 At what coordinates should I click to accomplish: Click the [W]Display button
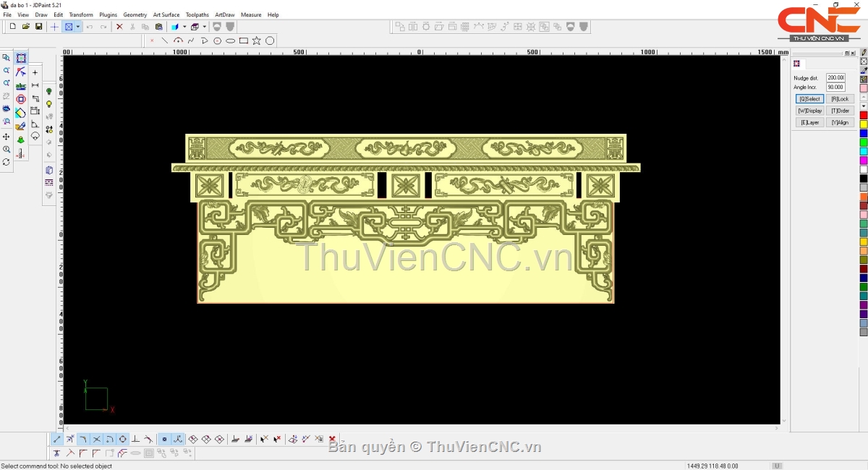[810, 111]
